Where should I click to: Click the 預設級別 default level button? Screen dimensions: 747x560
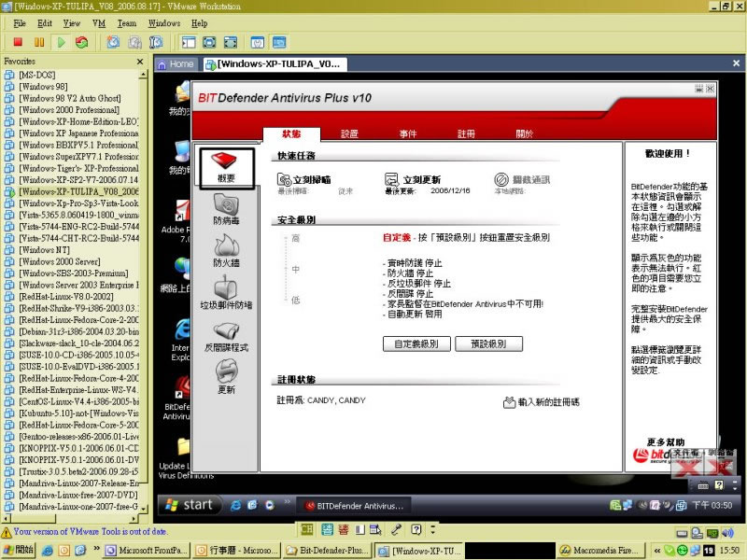[488, 343]
